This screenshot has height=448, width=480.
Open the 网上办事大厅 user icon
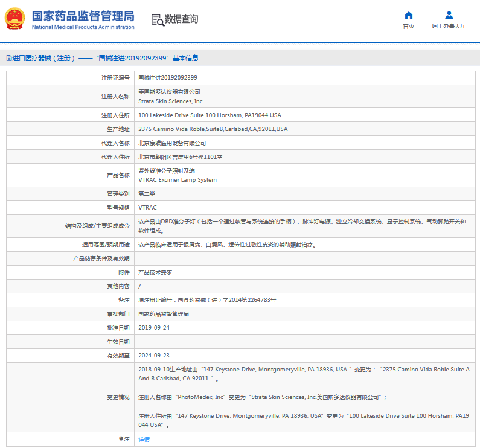tap(449, 15)
